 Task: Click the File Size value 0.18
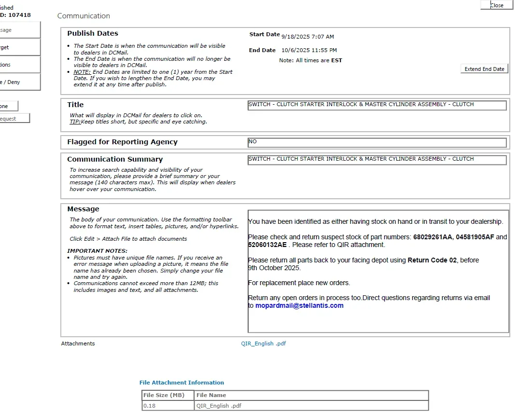[168, 406]
